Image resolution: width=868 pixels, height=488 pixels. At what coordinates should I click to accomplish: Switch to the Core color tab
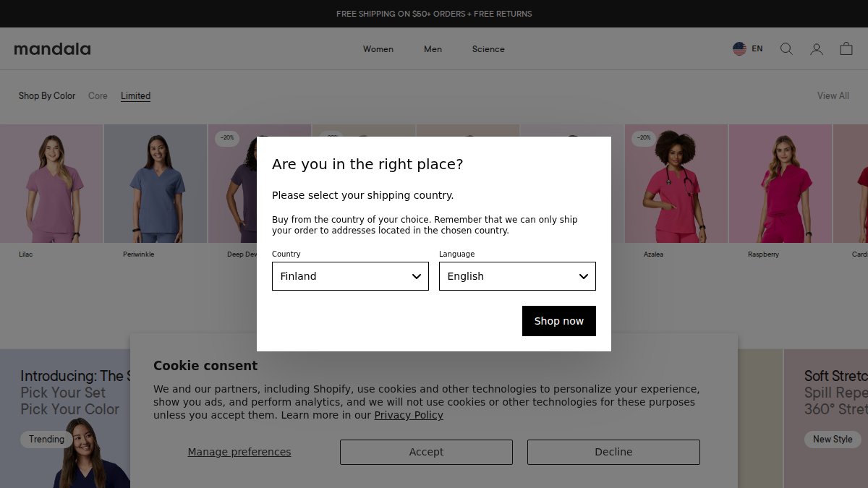pos(98,95)
